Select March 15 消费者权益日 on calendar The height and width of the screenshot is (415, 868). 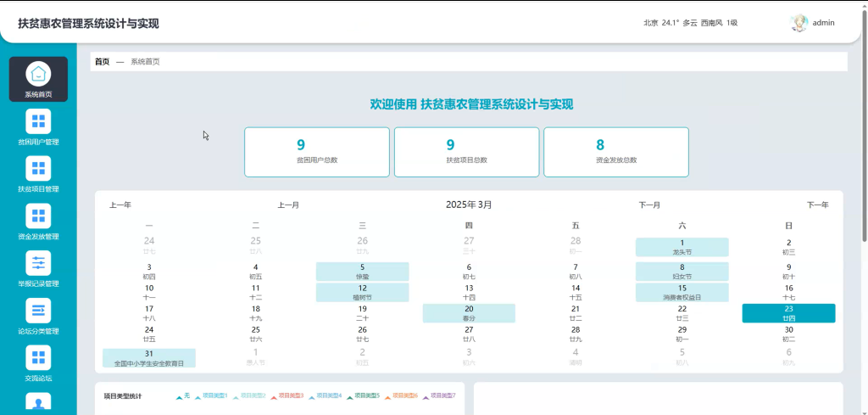(x=682, y=293)
